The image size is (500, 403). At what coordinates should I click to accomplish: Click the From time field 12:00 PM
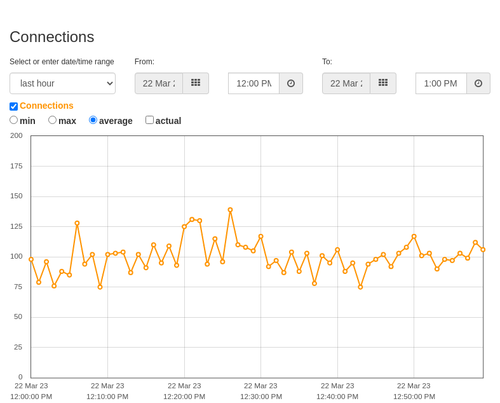tap(254, 83)
